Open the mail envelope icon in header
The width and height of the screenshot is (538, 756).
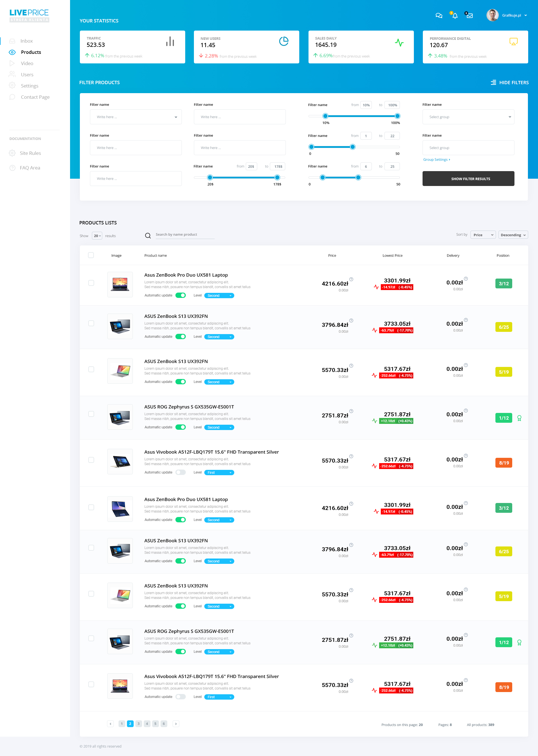(x=469, y=16)
